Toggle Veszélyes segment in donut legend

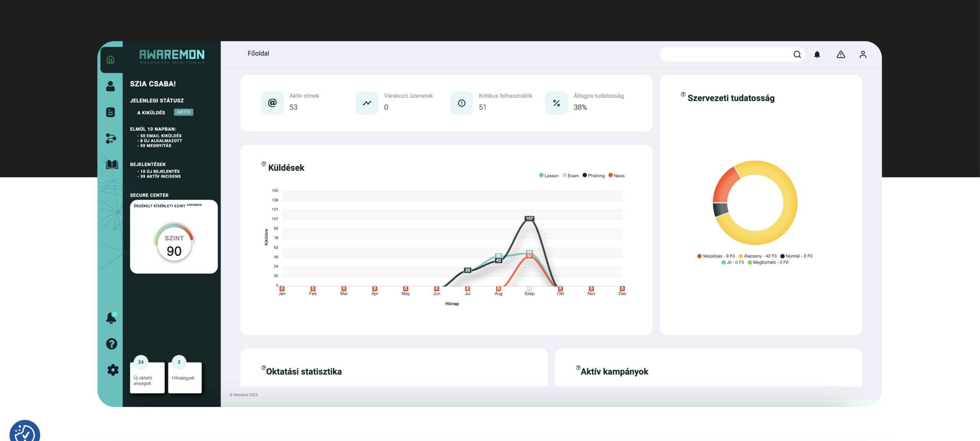pyautogui.click(x=716, y=256)
